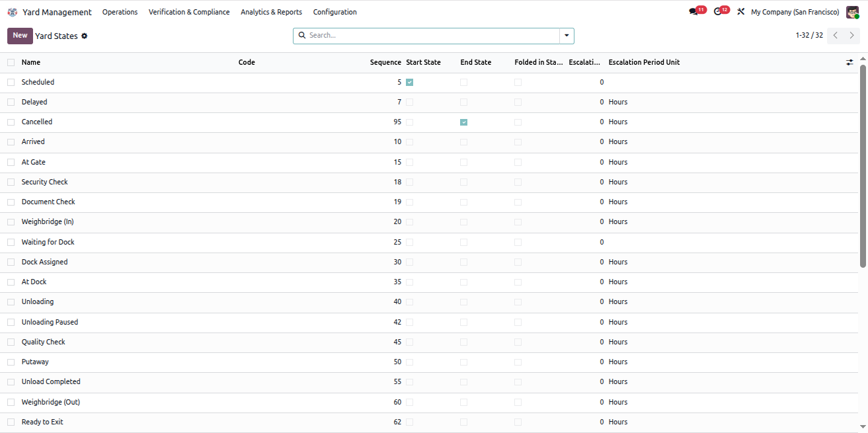Expand the search options dropdown arrow
The image size is (868, 433).
(567, 36)
